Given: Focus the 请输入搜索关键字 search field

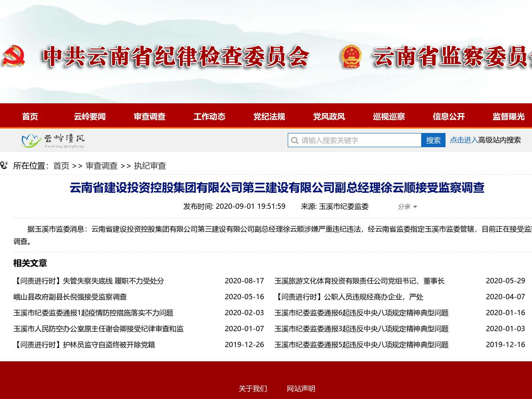Looking at the screenshot, I should (x=359, y=141).
